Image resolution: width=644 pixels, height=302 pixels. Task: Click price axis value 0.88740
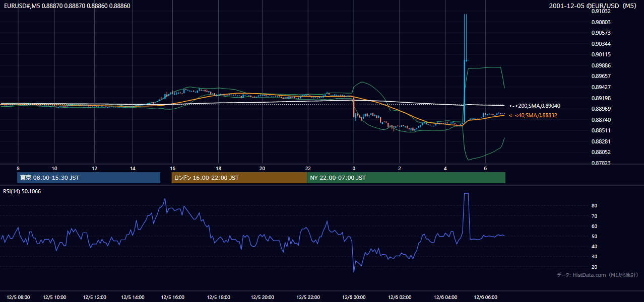pyautogui.click(x=601, y=120)
